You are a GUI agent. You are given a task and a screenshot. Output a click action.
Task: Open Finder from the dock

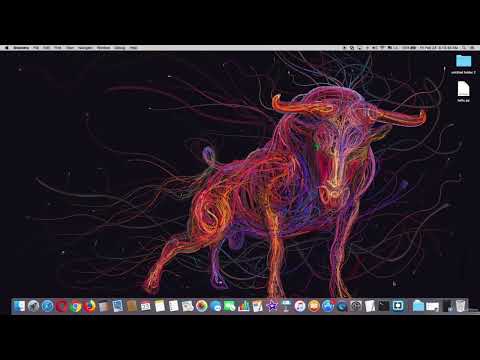click(19, 306)
